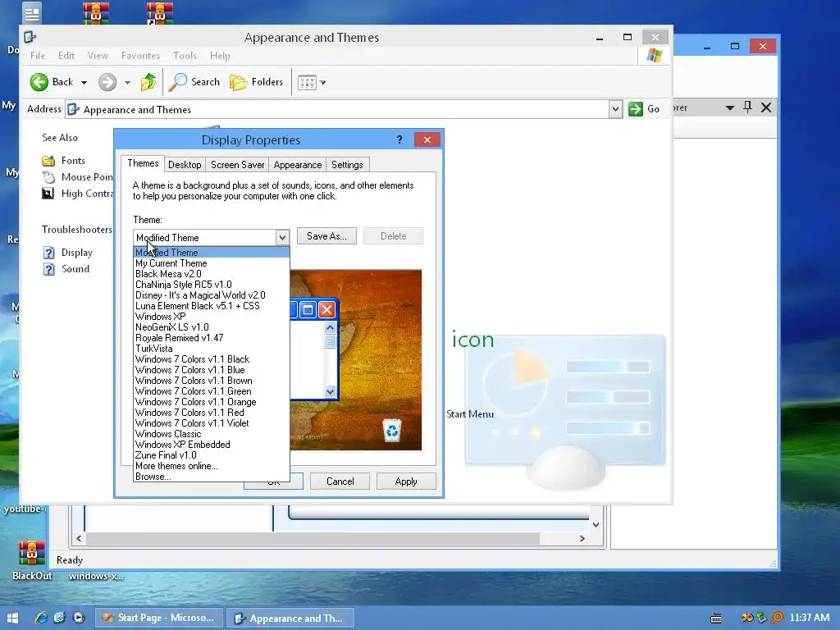Select More themes online... entry
Screen dimensions: 840x630
[x=211, y=466]
